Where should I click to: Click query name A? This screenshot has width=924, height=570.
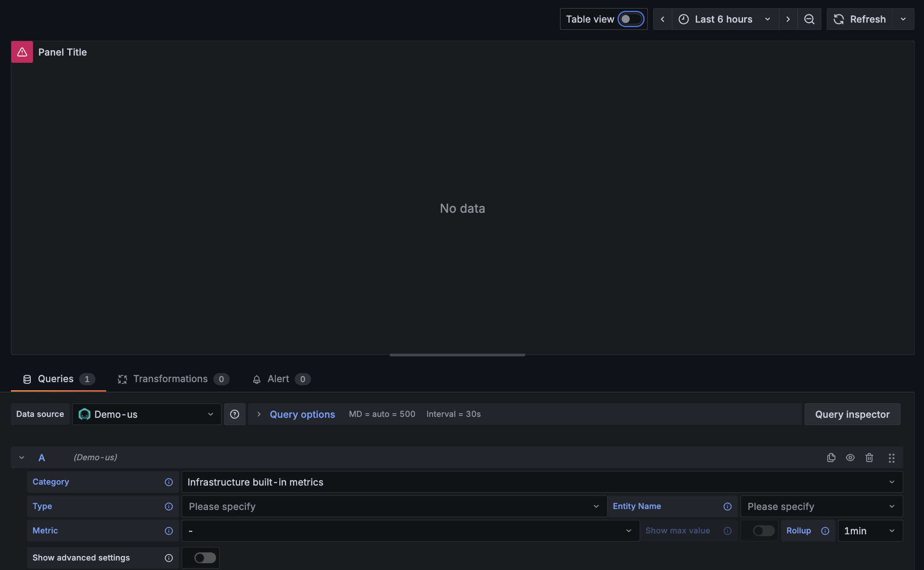pos(42,458)
